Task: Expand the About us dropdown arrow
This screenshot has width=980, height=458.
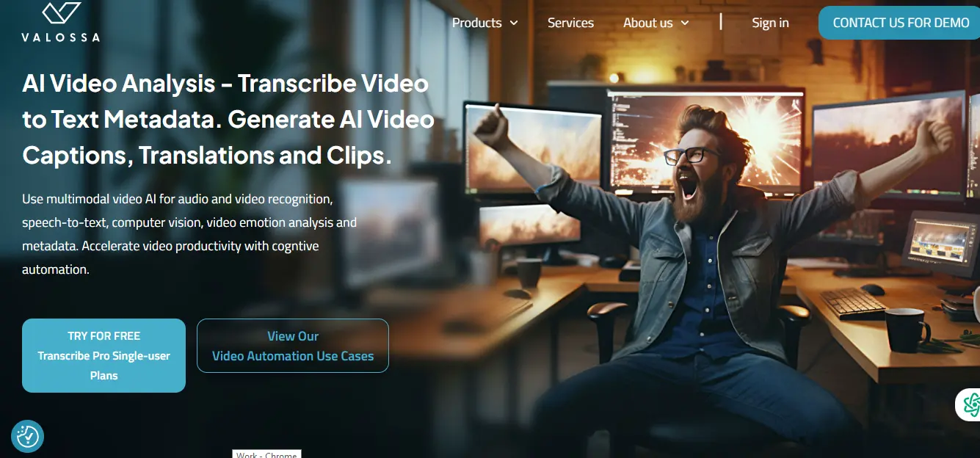Action: pos(685,23)
